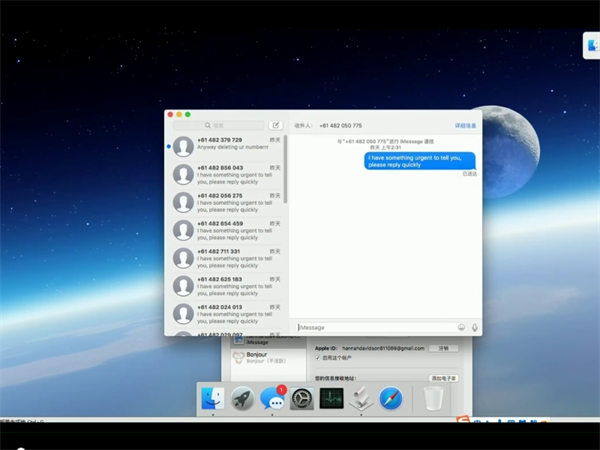The width and height of the screenshot is (600, 450).
Task: Click the compose new message icon
Action: click(x=276, y=125)
